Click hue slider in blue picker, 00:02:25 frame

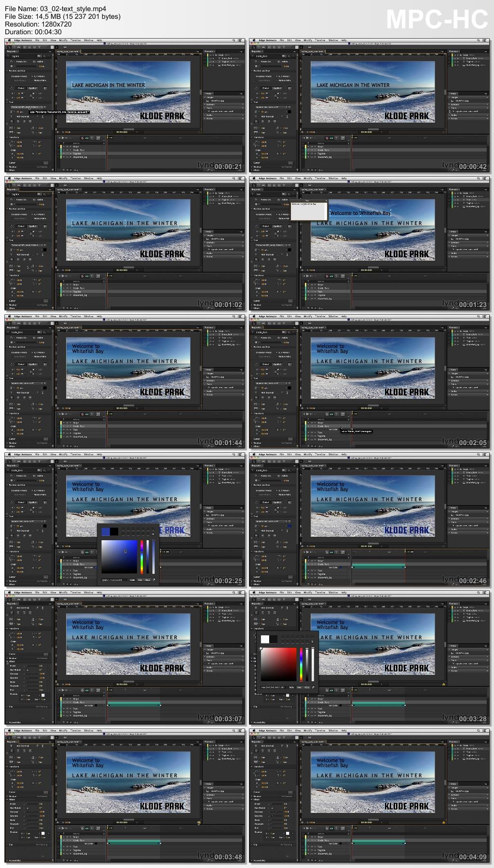click(x=142, y=556)
